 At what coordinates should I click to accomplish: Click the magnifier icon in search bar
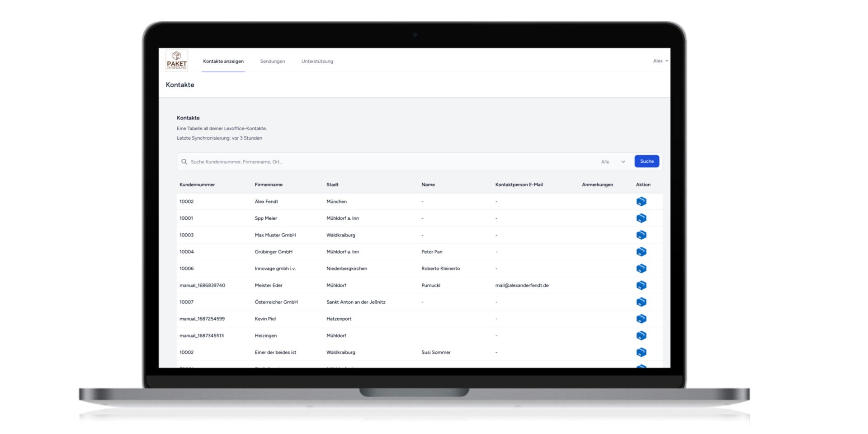184,162
